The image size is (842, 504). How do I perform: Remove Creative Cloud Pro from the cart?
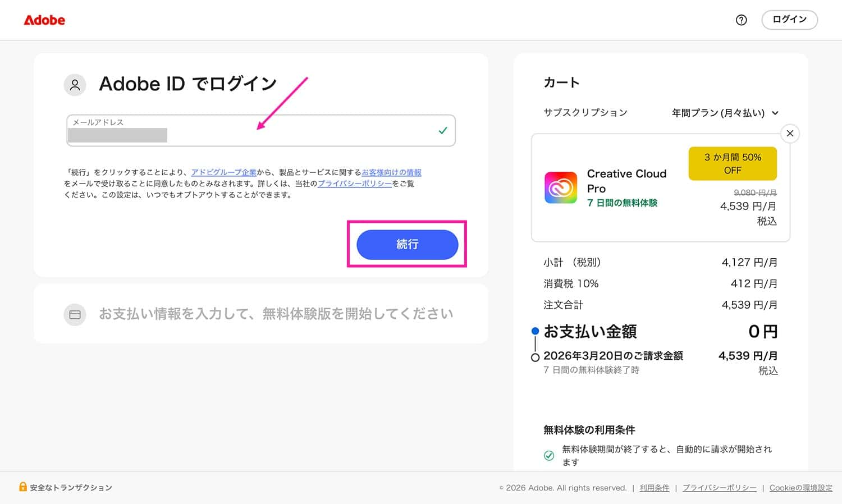click(x=790, y=134)
